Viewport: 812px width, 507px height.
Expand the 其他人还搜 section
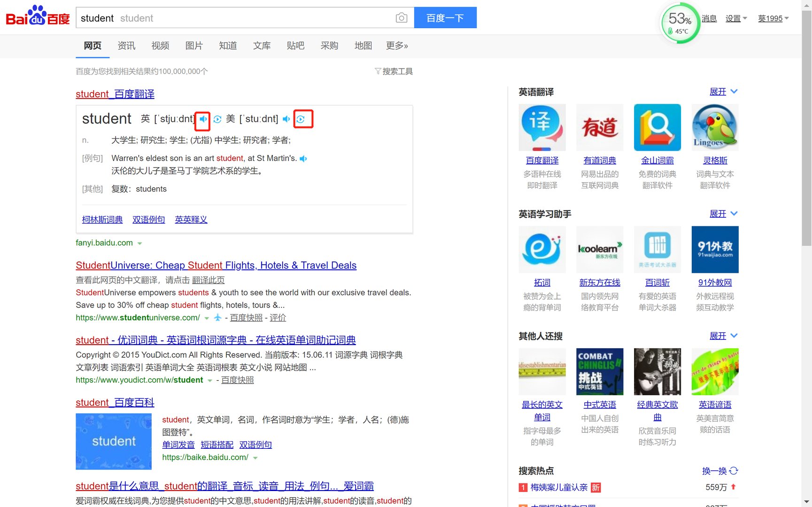point(723,336)
